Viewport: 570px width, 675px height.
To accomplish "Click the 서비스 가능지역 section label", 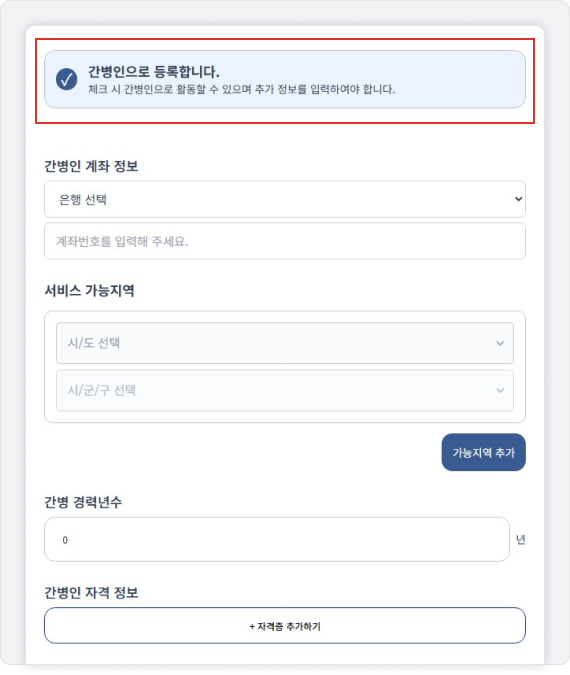I will pos(90,291).
